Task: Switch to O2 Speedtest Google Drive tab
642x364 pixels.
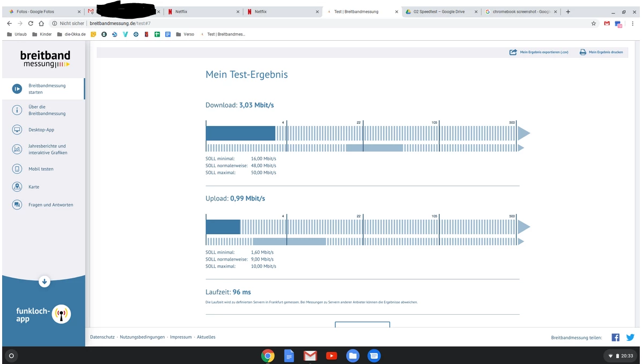Action: [442, 12]
